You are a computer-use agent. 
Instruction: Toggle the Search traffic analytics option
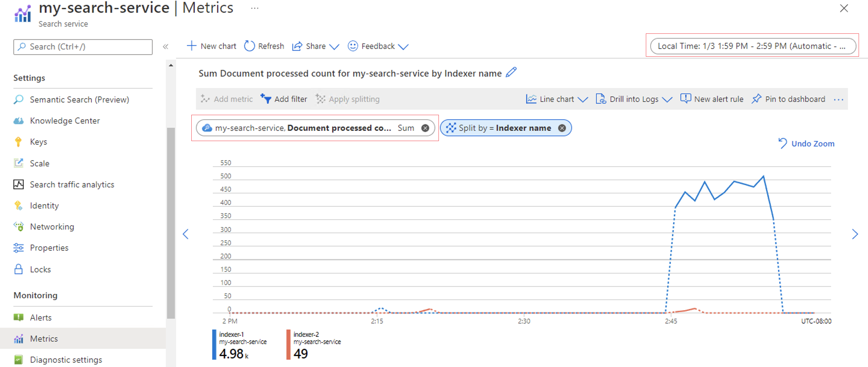[73, 184]
